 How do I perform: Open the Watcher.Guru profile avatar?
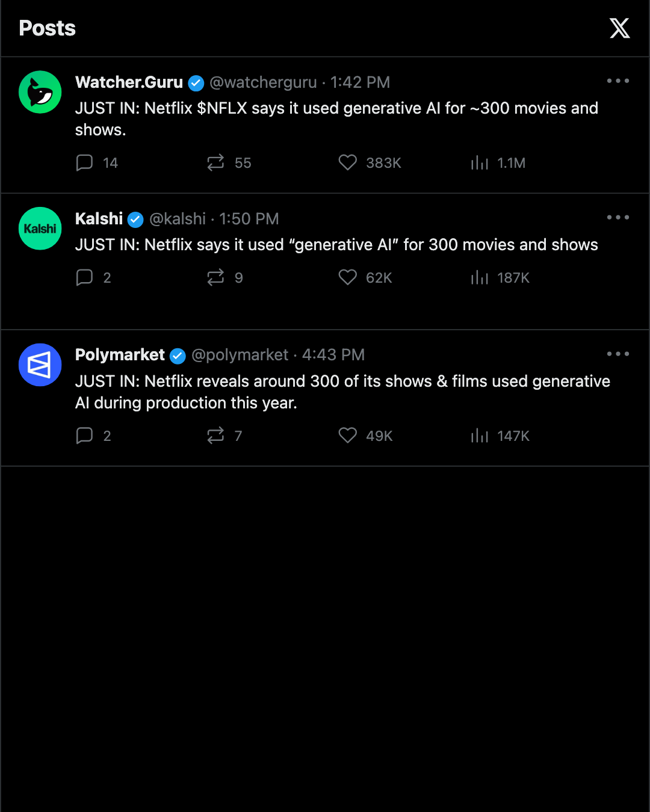tap(40, 92)
